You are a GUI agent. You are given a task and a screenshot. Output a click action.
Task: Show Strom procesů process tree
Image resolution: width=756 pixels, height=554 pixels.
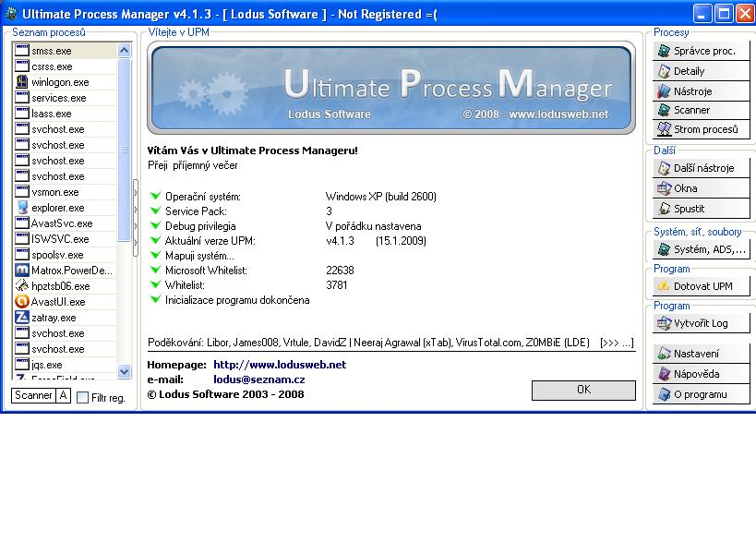pyautogui.click(x=702, y=129)
